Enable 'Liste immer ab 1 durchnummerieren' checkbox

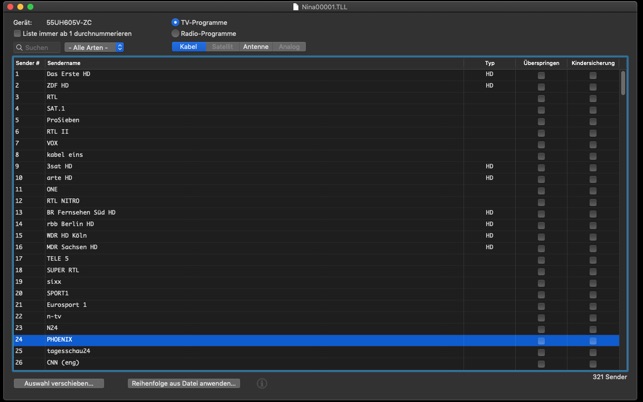tap(17, 34)
